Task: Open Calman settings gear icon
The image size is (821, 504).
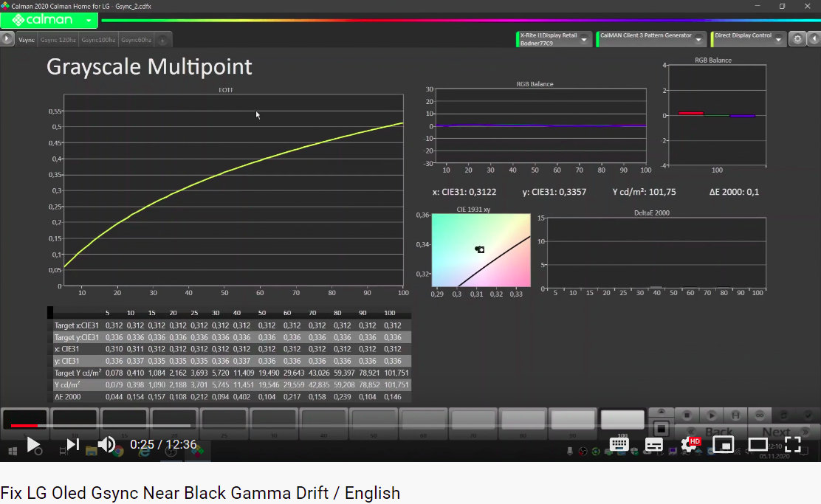Action: (x=797, y=39)
